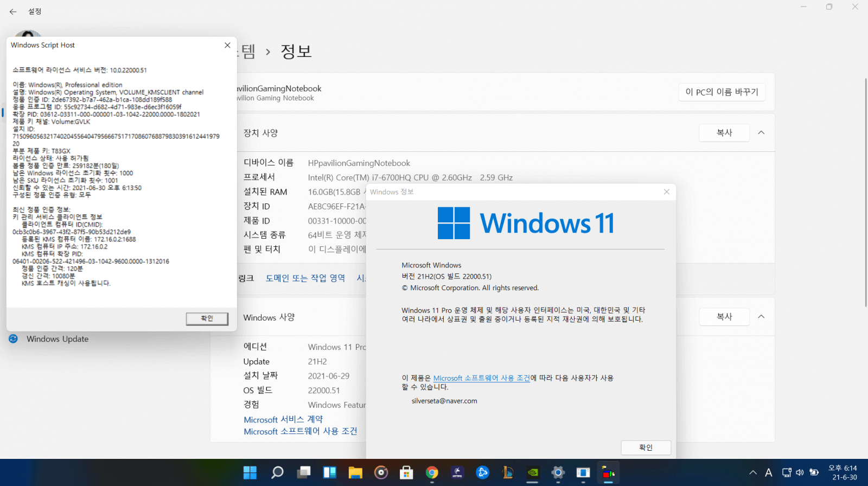Collapse the Windows 사양 section chevron
This screenshot has width=868, height=486.
point(761,316)
